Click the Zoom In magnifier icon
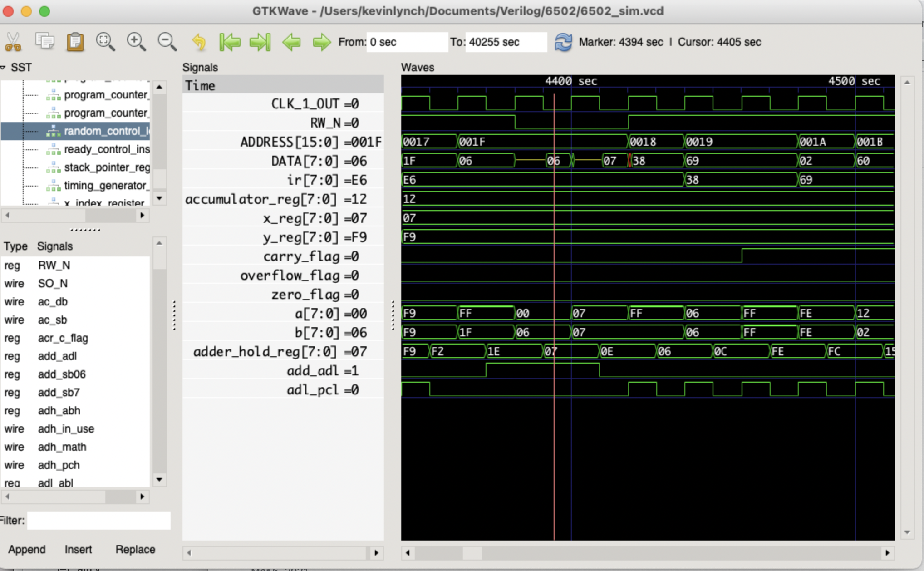Screen dimensions: 924x571 pyautogui.click(x=136, y=42)
